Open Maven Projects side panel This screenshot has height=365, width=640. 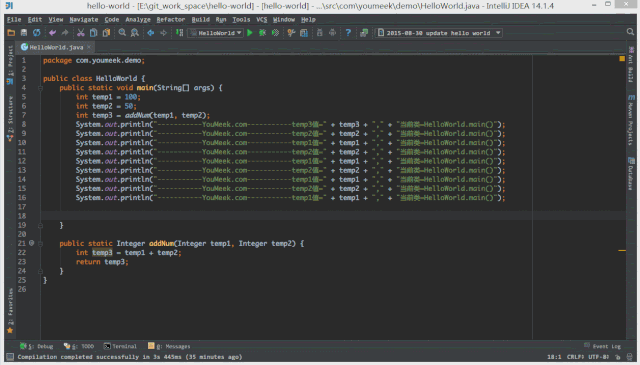point(631,120)
